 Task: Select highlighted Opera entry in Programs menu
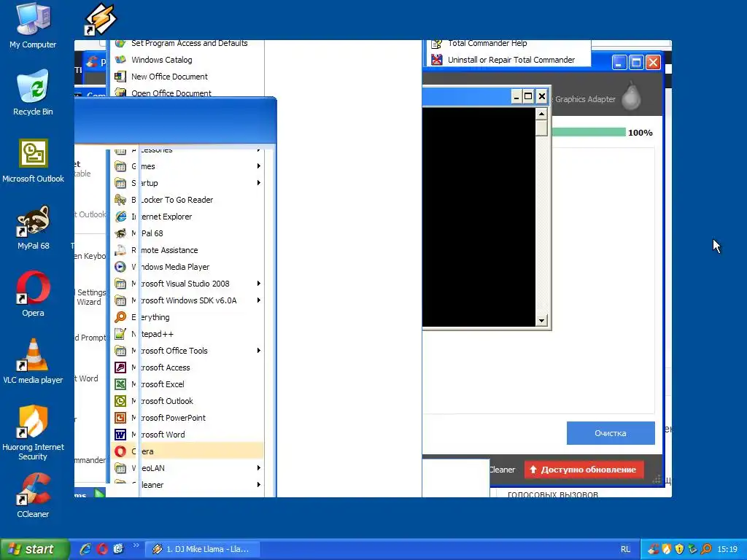pos(187,451)
